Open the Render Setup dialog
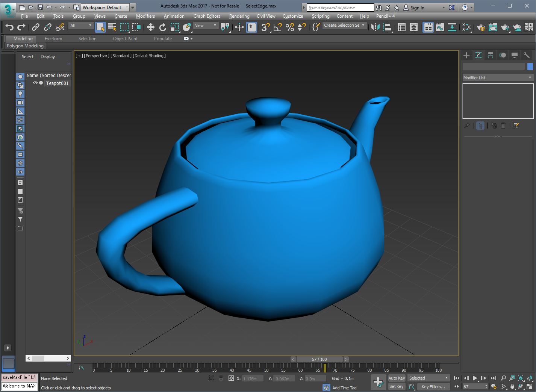 pyautogui.click(x=481, y=27)
